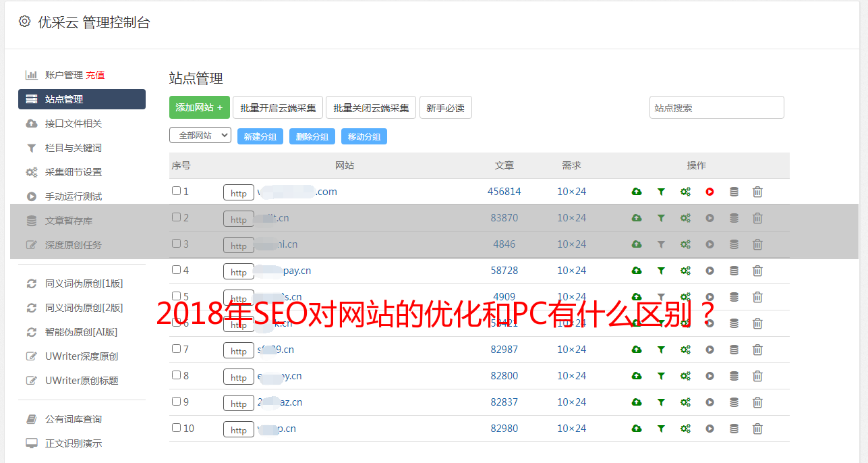The height and width of the screenshot is (463, 868).
Task: Tick the checkbox for site row 1
Action: (176, 191)
